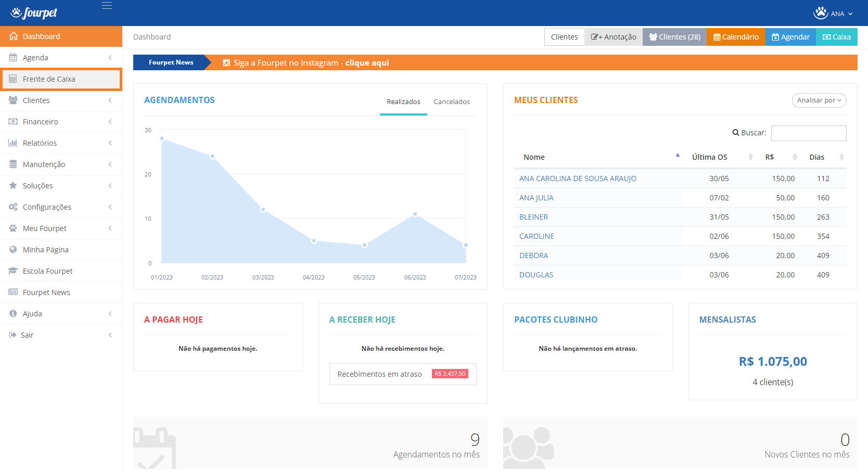Click the search magnifier icon near Buscar
Viewport: 868px width, 472px height.
[x=736, y=133]
